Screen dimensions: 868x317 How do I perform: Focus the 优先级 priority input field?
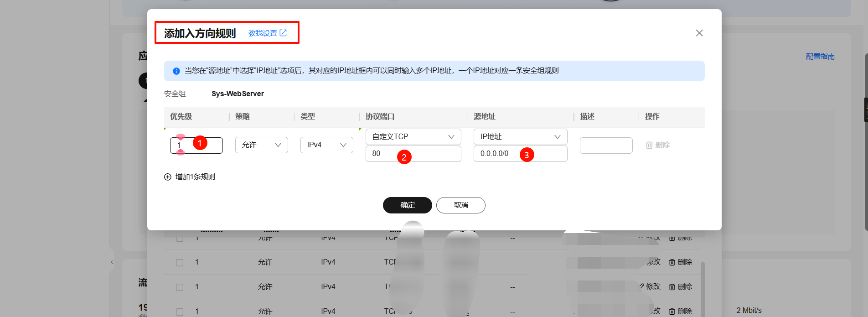(x=196, y=146)
